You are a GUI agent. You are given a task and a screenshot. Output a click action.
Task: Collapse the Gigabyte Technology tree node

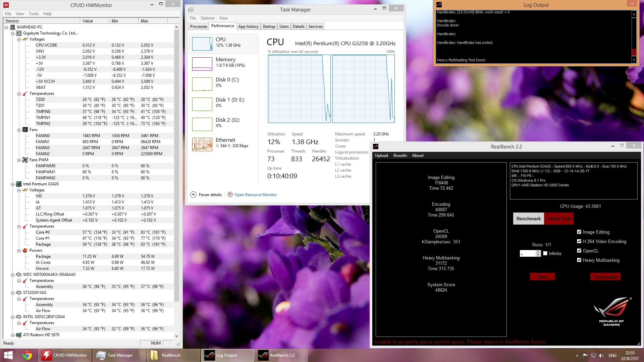tap(13, 34)
